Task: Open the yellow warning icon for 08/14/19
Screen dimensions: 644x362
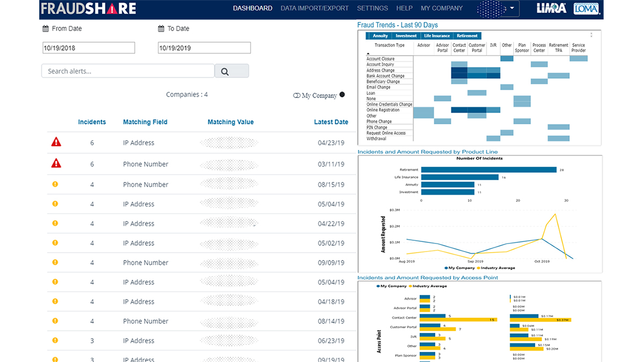Action: pos(55,321)
